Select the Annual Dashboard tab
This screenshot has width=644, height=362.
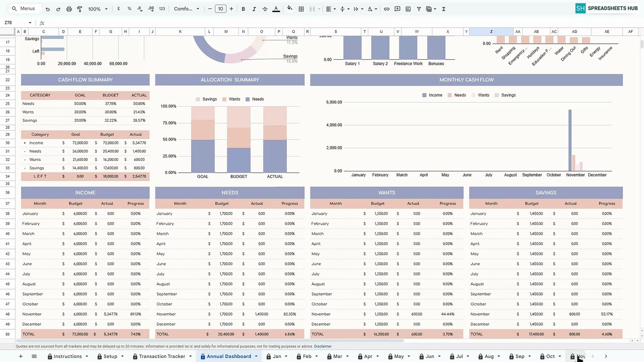(x=229, y=356)
